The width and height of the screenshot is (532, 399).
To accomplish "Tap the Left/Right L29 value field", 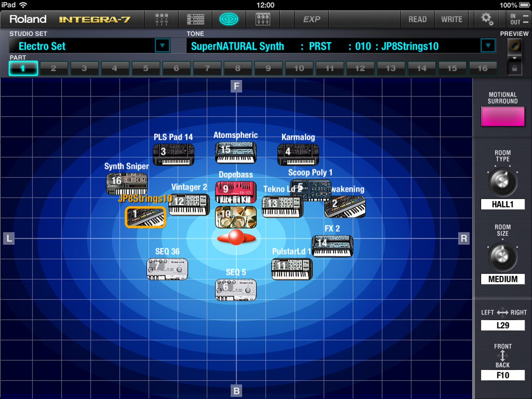I will click(503, 325).
